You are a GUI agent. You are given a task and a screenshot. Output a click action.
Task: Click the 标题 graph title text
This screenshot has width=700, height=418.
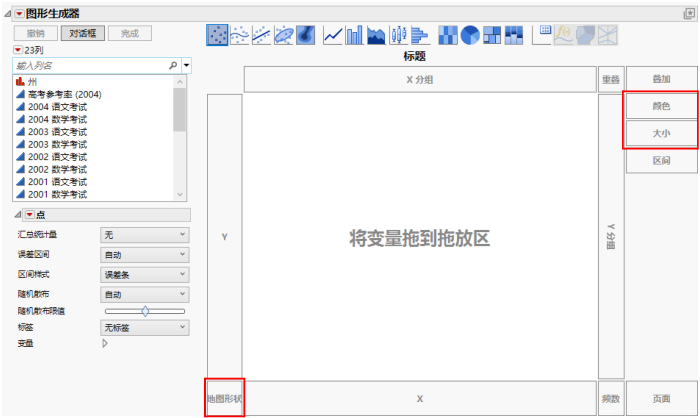click(x=414, y=56)
